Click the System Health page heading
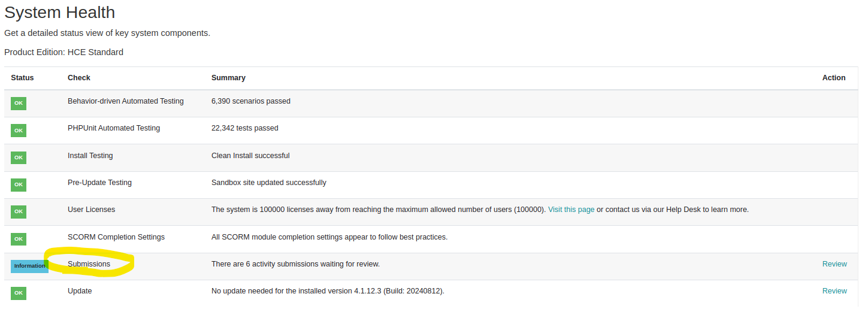The width and height of the screenshot is (868, 315). tap(59, 12)
